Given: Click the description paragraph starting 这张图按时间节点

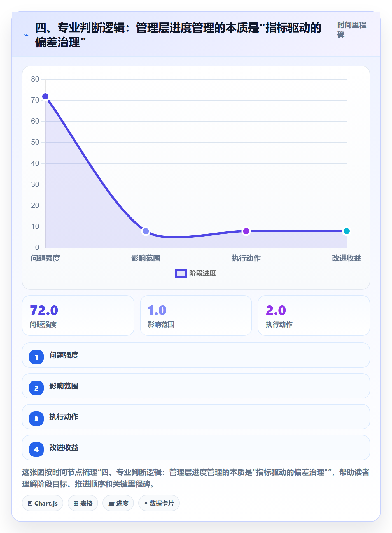Looking at the screenshot, I should (196, 478).
